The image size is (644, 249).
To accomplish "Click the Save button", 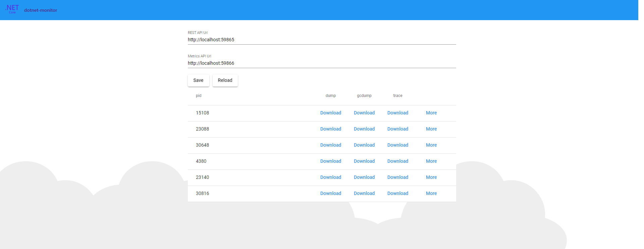I will click(198, 80).
